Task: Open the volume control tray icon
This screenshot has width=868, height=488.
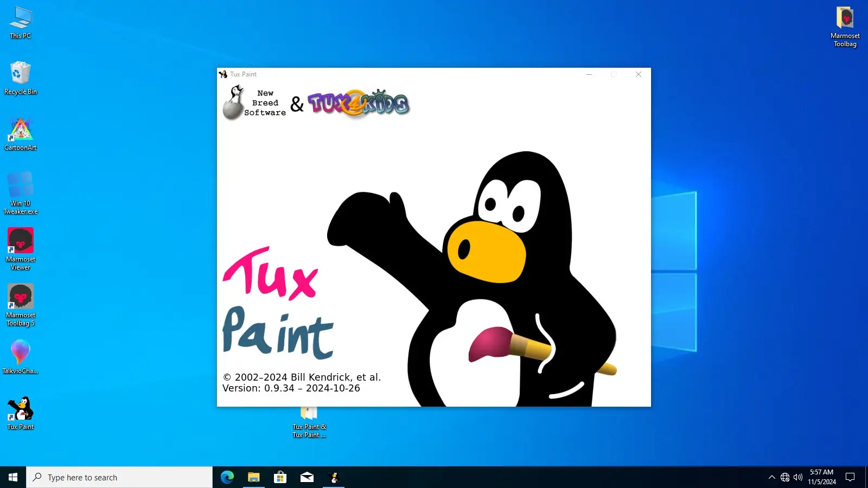Action: (798, 477)
